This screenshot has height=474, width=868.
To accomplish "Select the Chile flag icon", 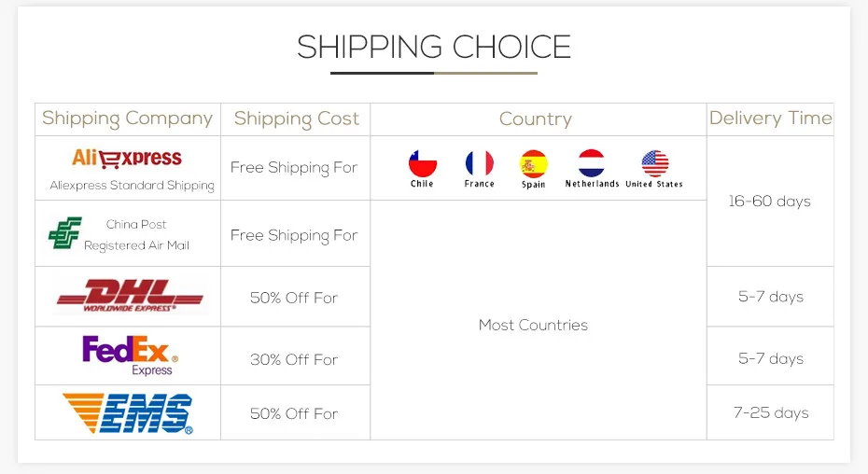I will pyautogui.click(x=422, y=164).
